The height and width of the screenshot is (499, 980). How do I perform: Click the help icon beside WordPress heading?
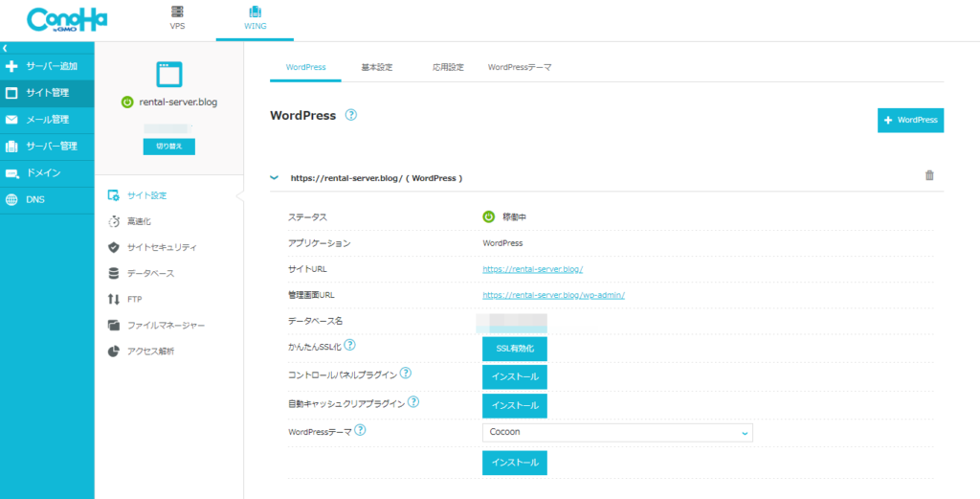(351, 115)
